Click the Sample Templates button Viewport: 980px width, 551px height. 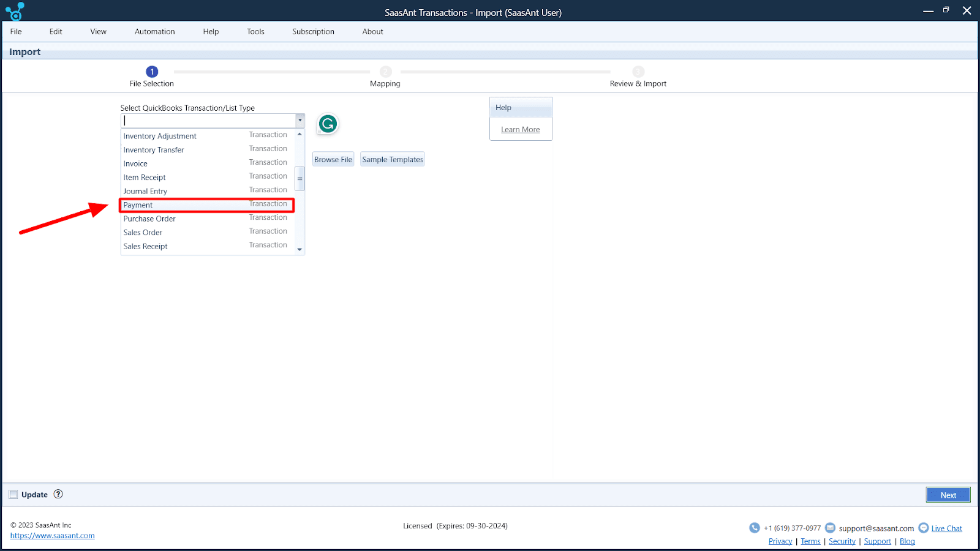coord(393,159)
